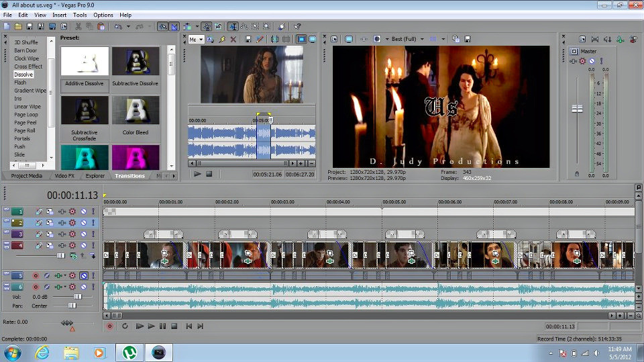
Task: Toggle the preview grid overlays icon
Action: point(433,39)
